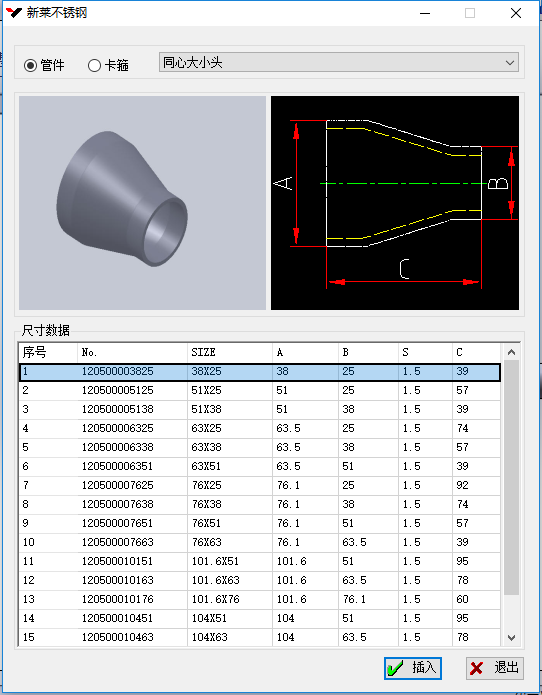The image size is (542, 695).
Task: Click the 退出 button
Action: pyautogui.click(x=495, y=668)
